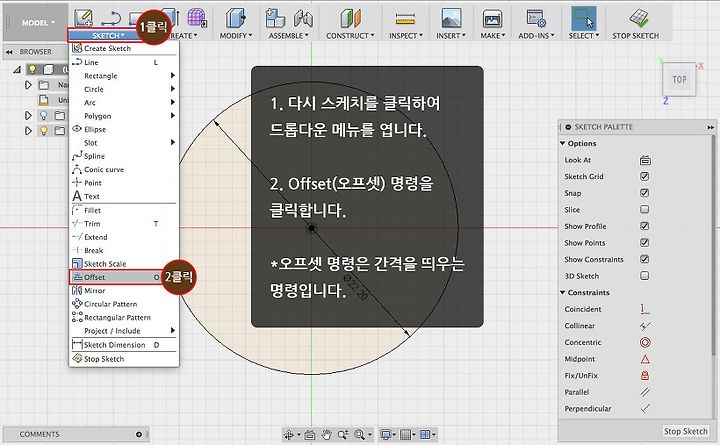Choose Line in the Sketch menu
The height and width of the screenshot is (445, 720).
tap(124, 62)
